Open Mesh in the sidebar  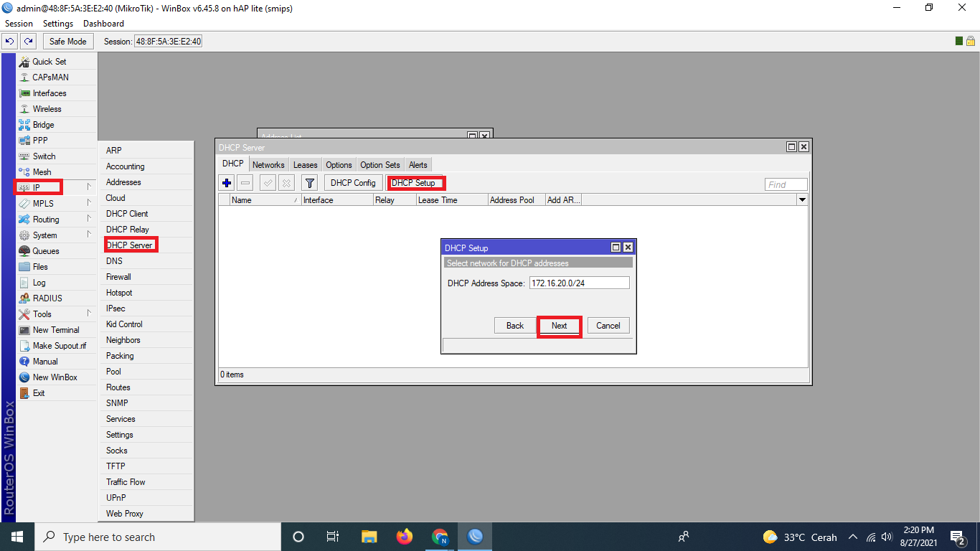pos(57,172)
